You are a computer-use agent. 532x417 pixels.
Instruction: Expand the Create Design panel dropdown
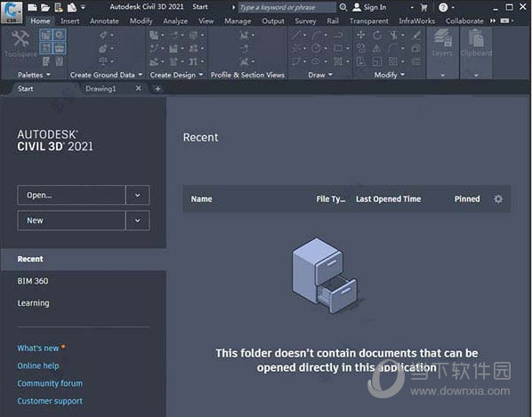pos(201,75)
